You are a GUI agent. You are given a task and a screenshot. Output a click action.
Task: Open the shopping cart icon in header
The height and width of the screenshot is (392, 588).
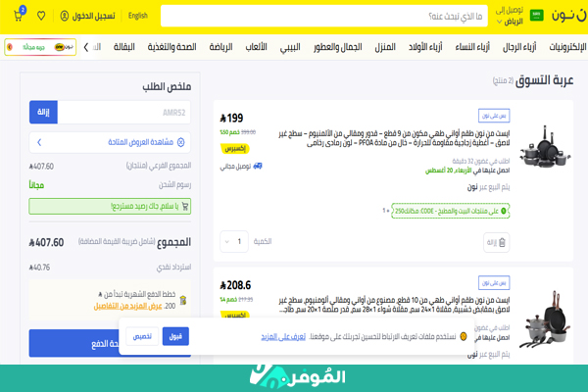[19, 15]
